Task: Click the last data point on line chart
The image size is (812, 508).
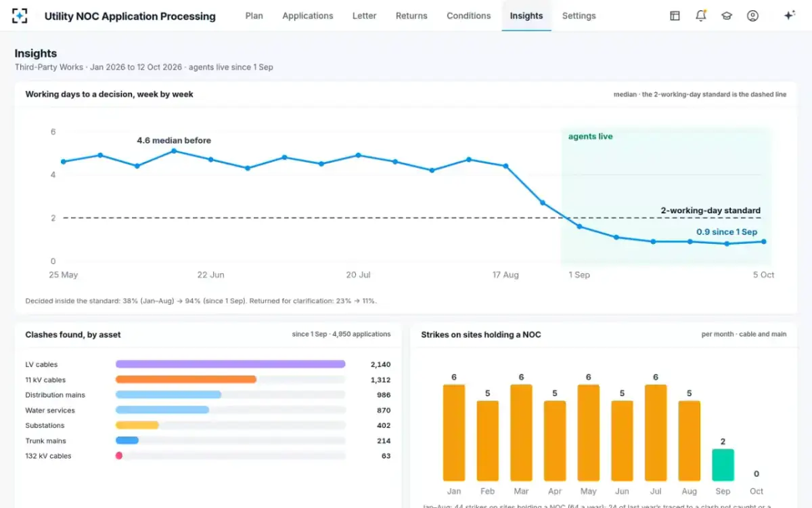Action: pos(764,241)
